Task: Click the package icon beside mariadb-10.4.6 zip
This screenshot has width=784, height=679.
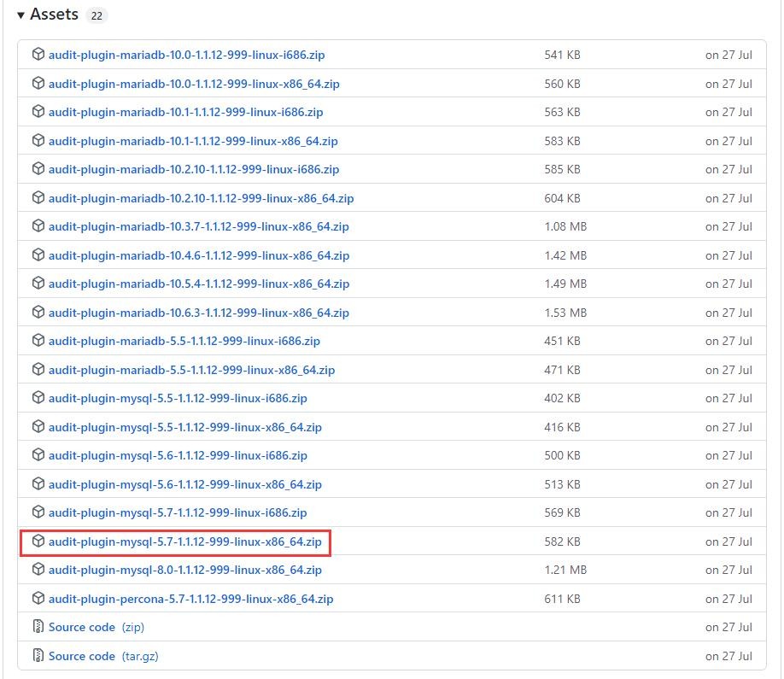Action: pos(38,255)
